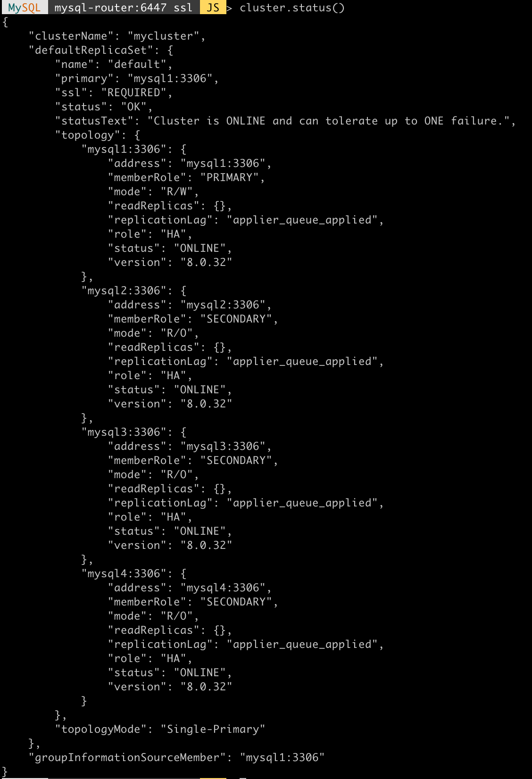Click mysql4's address value "mysql4:3306"
This screenshot has width=532, height=779.
click(223, 588)
